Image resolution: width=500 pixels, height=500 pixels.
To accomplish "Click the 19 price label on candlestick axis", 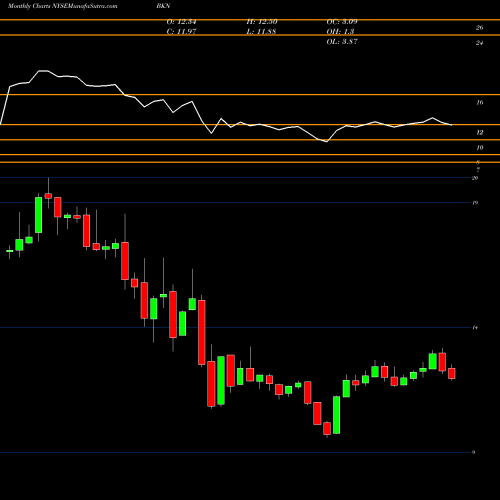I will (x=475, y=203).
